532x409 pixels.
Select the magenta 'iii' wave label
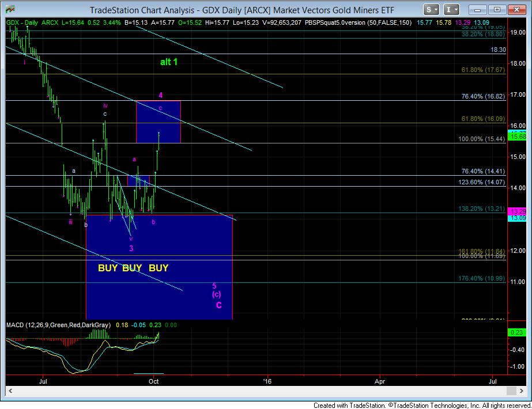point(70,222)
